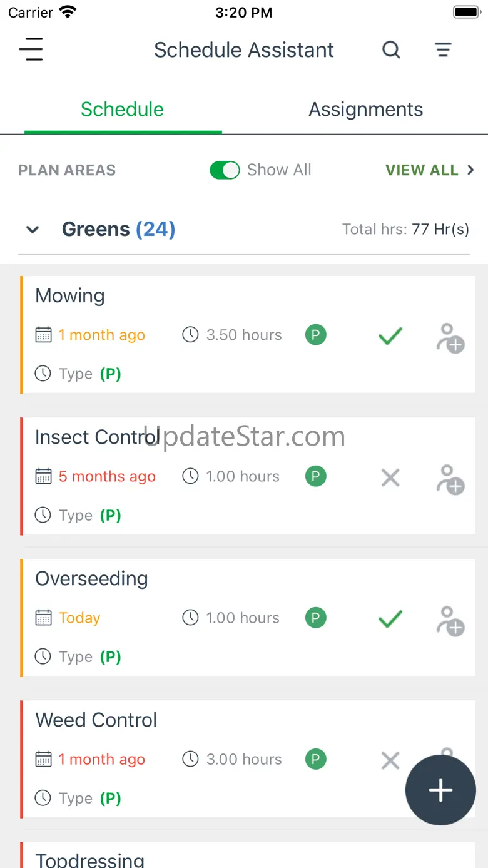This screenshot has width=488, height=868.
Task: Toggle the X mark on Weed Control
Action: click(390, 760)
